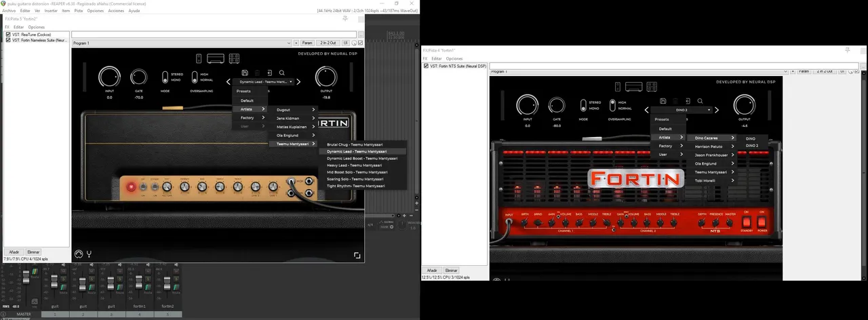
Task: Open Dynamic Lead preset selector dropdown
Action: click(x=263, y=81)
